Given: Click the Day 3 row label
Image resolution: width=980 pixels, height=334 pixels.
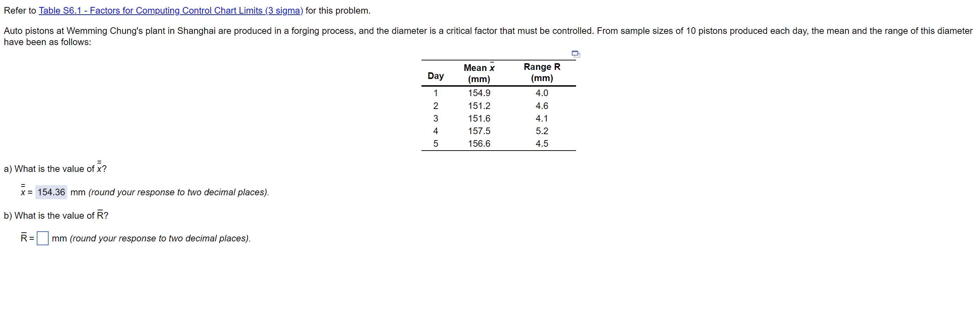Looking at the screenshot, I should coord(435,118).
